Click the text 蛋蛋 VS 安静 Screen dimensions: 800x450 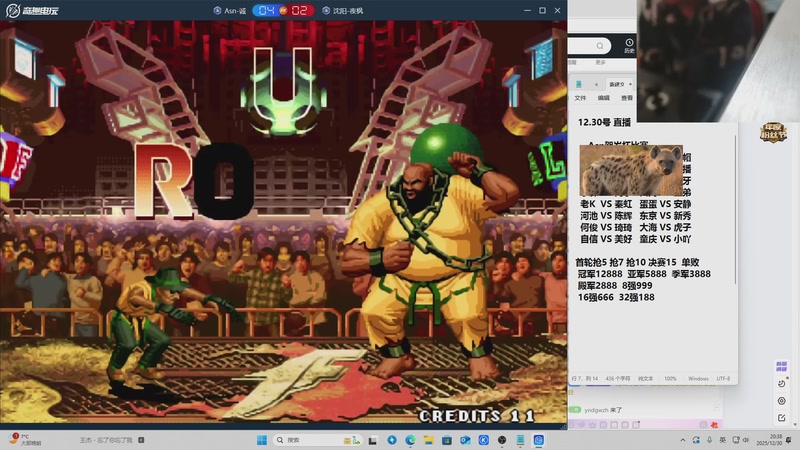pyautogui.click(x=665, y=204)
